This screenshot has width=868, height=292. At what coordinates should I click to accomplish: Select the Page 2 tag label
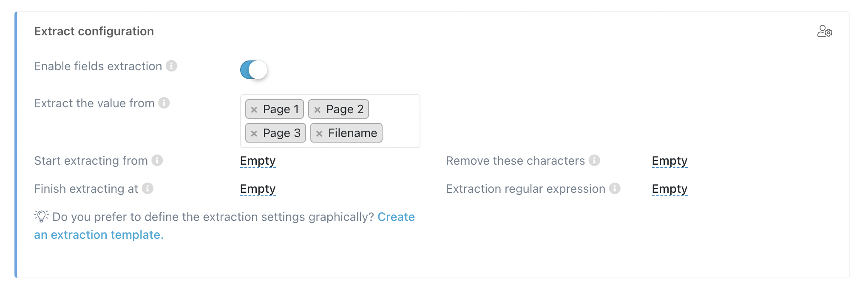click(x=344, y=109)
